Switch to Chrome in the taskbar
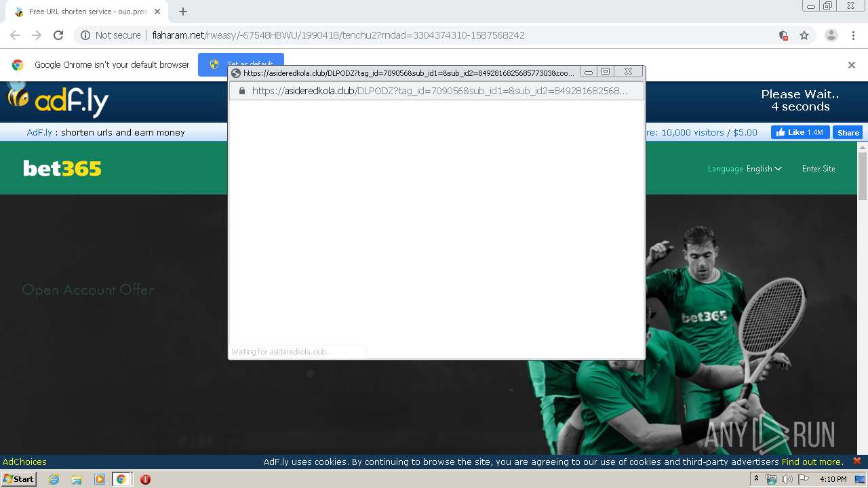 [121, 479]
